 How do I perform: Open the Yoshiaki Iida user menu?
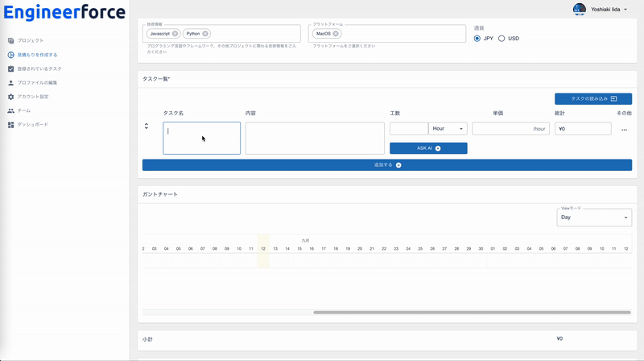tap(601, 10)
